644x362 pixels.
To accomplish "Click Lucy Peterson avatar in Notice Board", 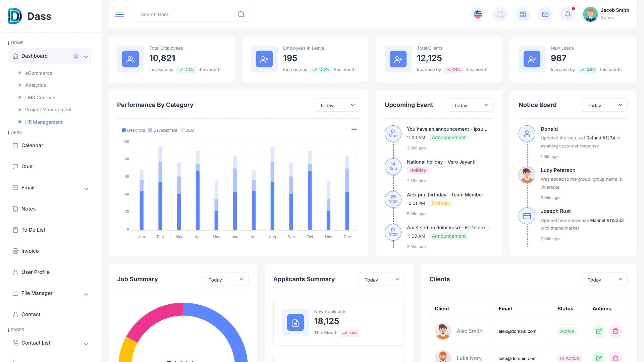I will tap(527, 175).
